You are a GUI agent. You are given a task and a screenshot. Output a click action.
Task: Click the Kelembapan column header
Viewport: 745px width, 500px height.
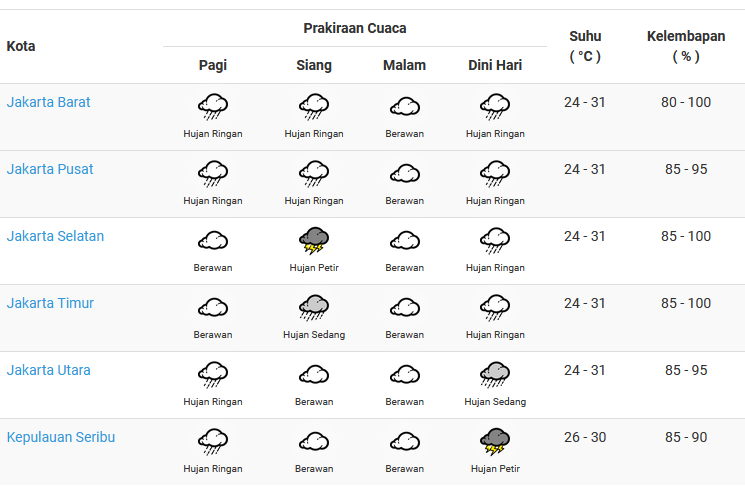pyautogui.click(x=686, y=46)
